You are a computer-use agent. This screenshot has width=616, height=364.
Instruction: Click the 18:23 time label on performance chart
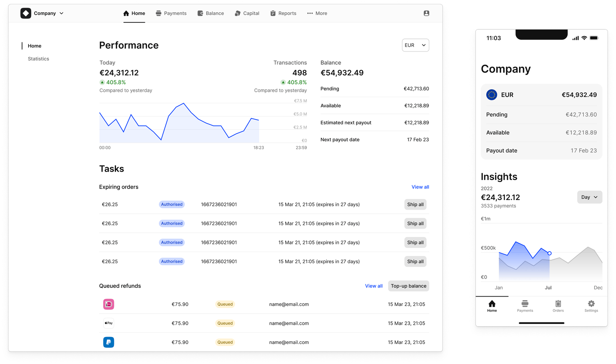click(x=259, y=148)
